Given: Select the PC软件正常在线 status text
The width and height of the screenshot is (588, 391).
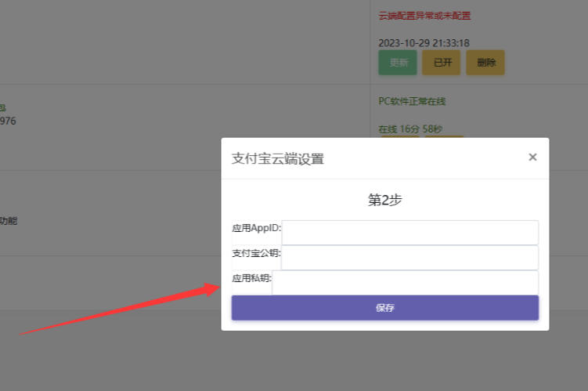Looking at the screenshot, I should point(412,101).
